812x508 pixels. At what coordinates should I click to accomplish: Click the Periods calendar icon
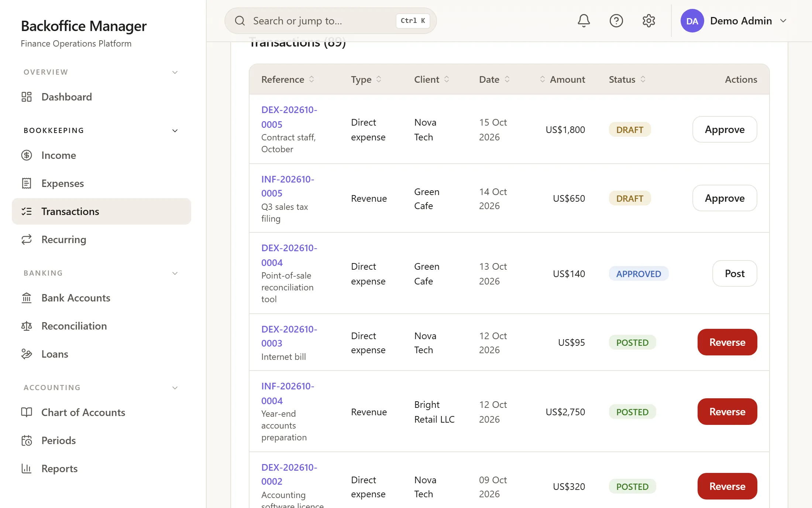point(27,440)
